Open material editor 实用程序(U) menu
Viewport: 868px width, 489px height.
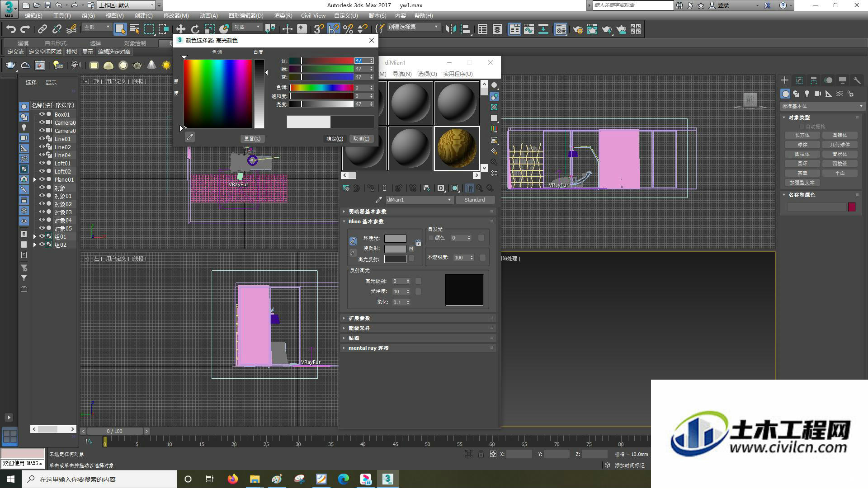pos(458,74)
